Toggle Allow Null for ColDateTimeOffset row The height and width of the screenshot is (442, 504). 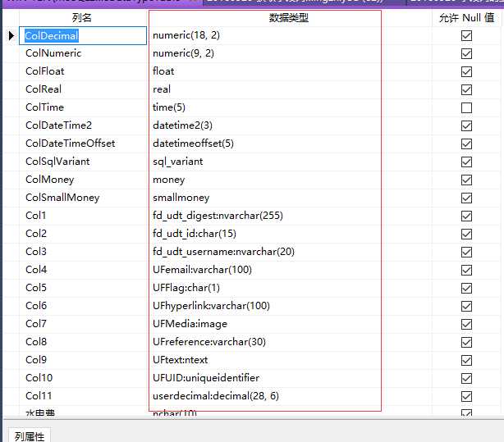466,144
